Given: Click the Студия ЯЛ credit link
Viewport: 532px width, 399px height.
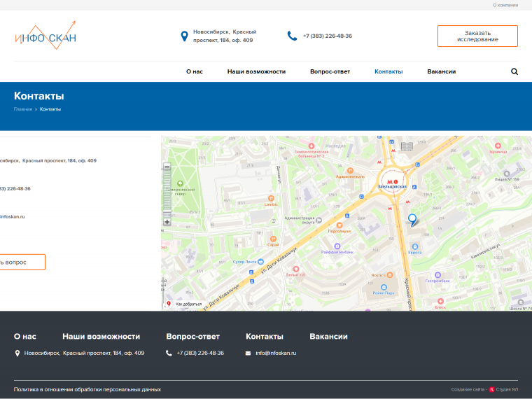Looking at the screenshot, I should tap(507, 389).
